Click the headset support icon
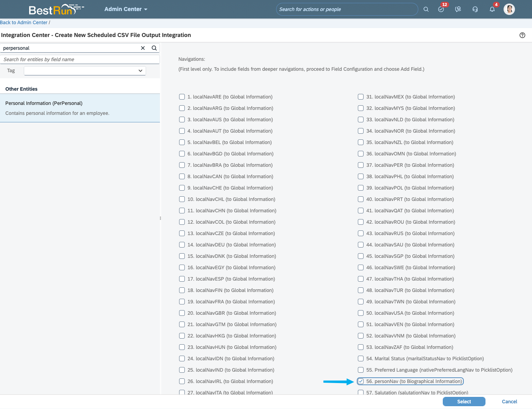This screenshot has width=532, height=409. 475,10
